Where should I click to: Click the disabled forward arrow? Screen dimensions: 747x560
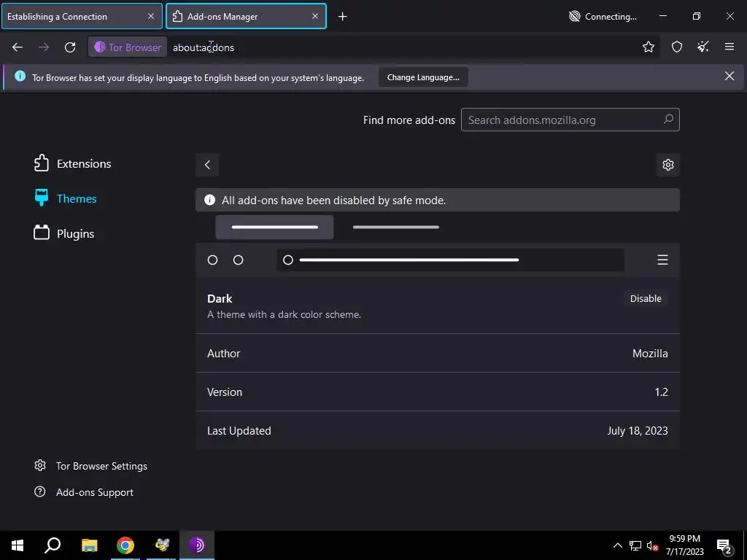[x=44, y=47]
